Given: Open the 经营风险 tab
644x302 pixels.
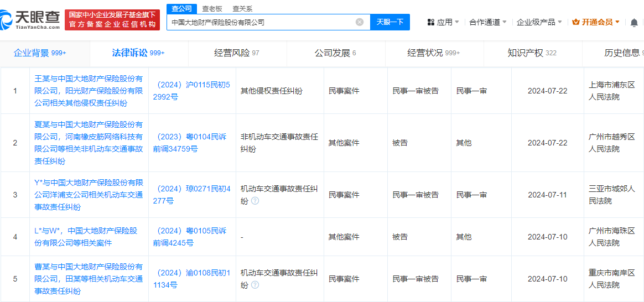Looking at the screenshot, I should coord(237,53).
